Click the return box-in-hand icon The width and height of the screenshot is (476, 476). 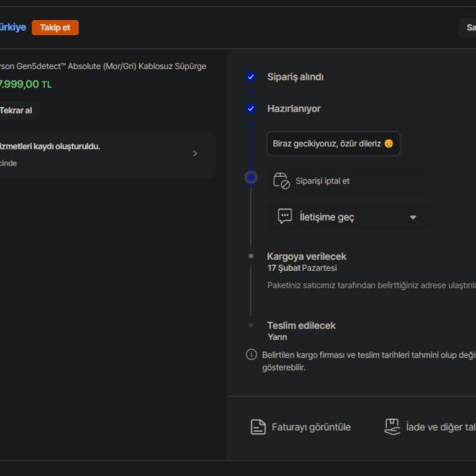392,426
